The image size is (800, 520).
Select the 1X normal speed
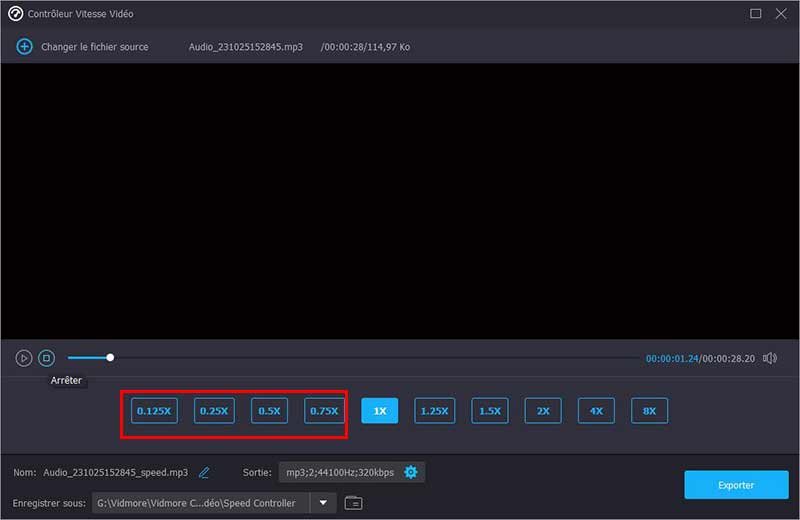click(x=380, y=410)
